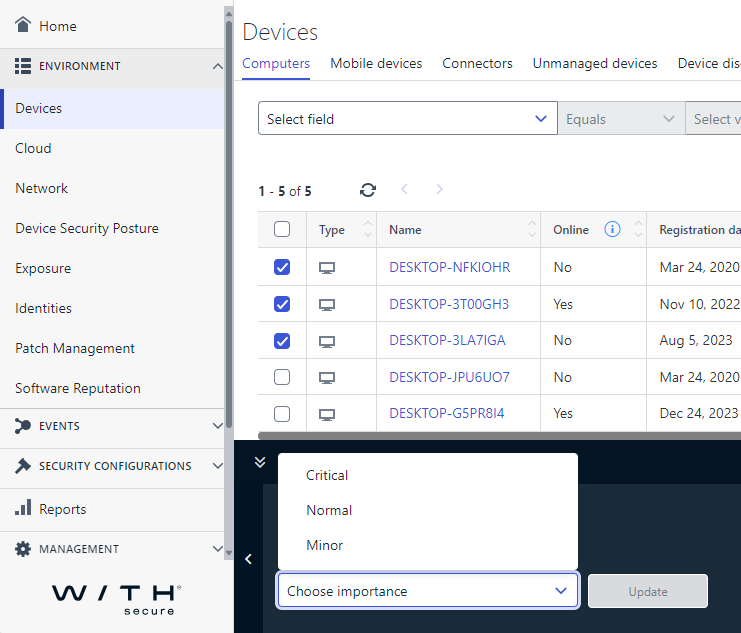This screenshot has height=633, width=741.
Task: Sort by Online column arrows
Action: (x=638, y=229)
